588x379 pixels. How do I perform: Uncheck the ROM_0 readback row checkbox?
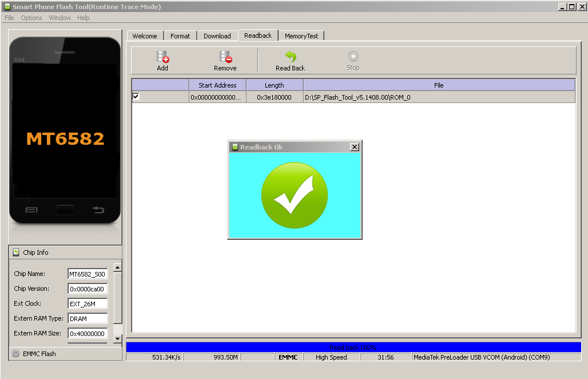point(136,97)
